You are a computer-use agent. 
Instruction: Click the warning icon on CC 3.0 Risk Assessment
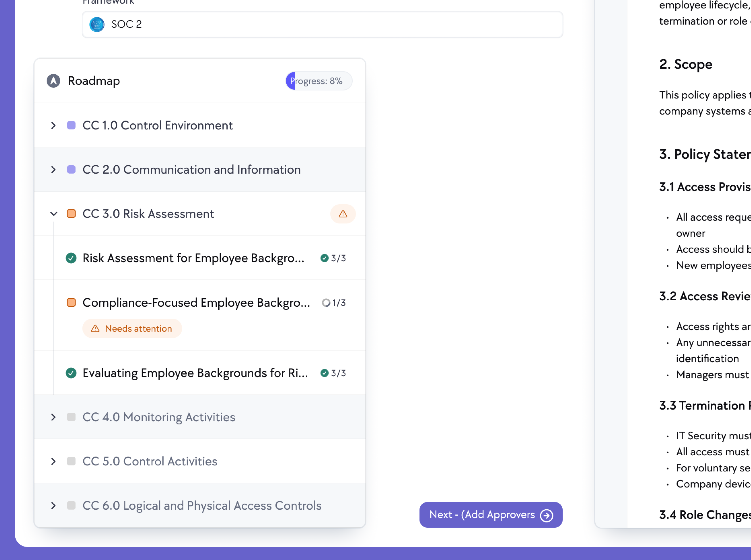pyautogui.click(x=343, y=214)
